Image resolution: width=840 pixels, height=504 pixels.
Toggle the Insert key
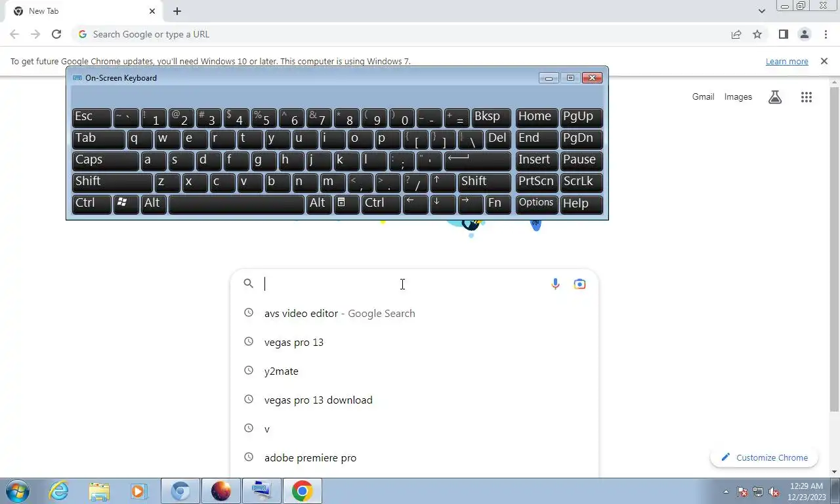click(537, 161)
